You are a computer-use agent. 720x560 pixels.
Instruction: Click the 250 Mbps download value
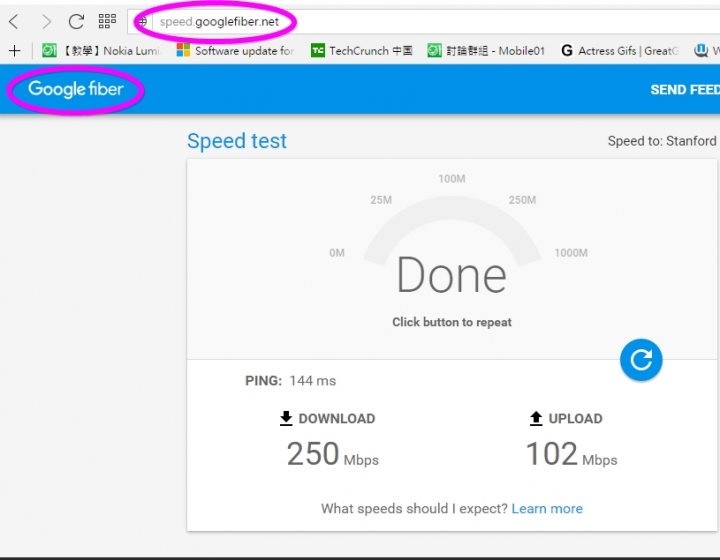[x=333, y=454]
